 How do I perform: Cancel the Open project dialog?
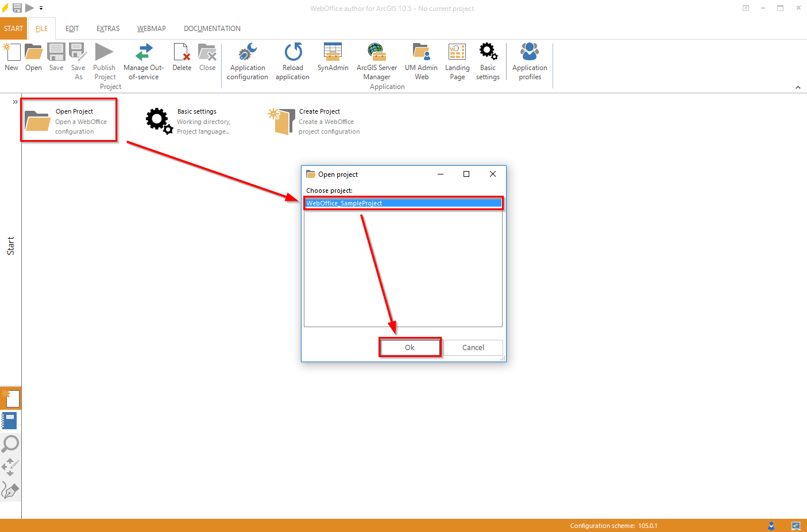473,347
